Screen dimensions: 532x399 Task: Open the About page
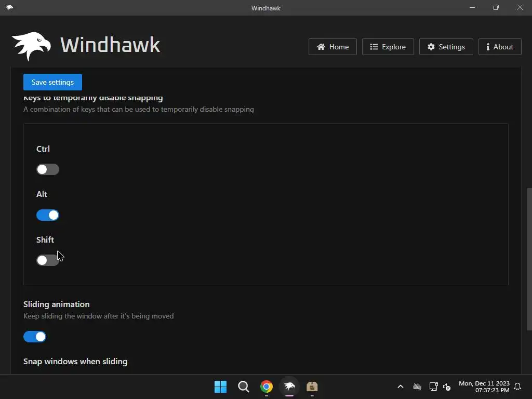click(500, 47)
